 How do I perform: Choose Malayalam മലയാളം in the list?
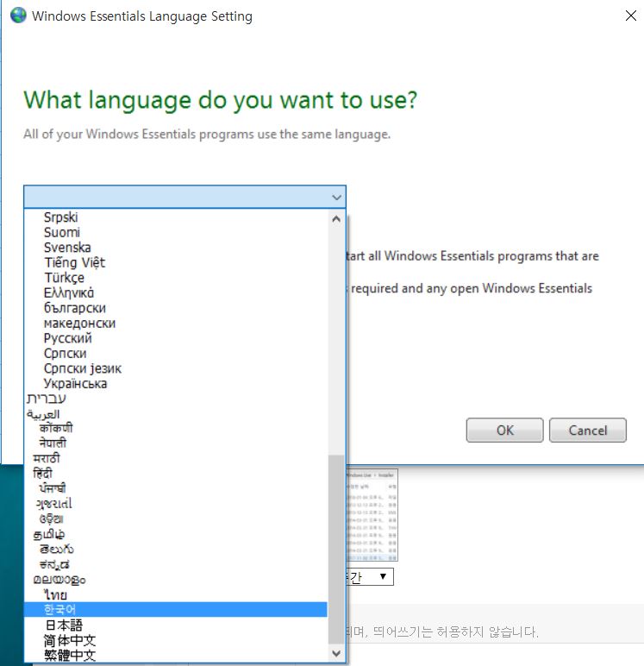(176, 580)
